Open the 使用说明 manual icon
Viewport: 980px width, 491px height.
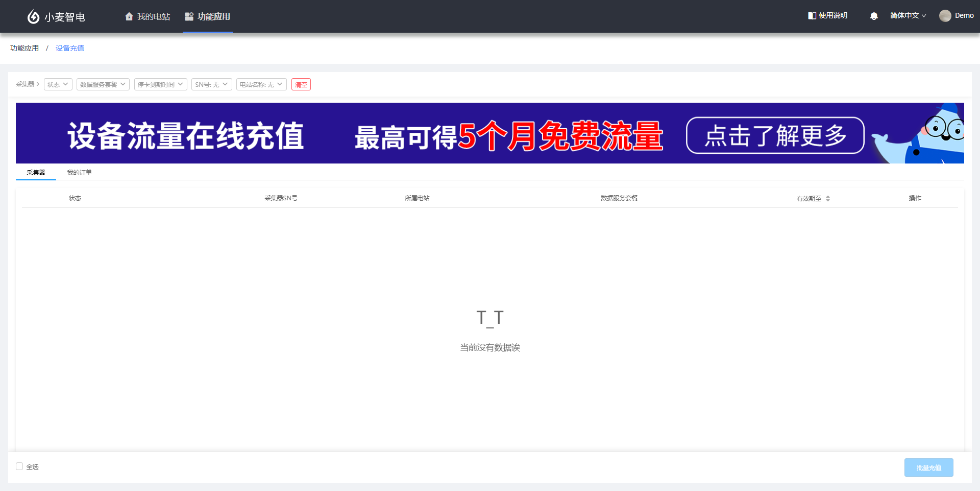812,16
